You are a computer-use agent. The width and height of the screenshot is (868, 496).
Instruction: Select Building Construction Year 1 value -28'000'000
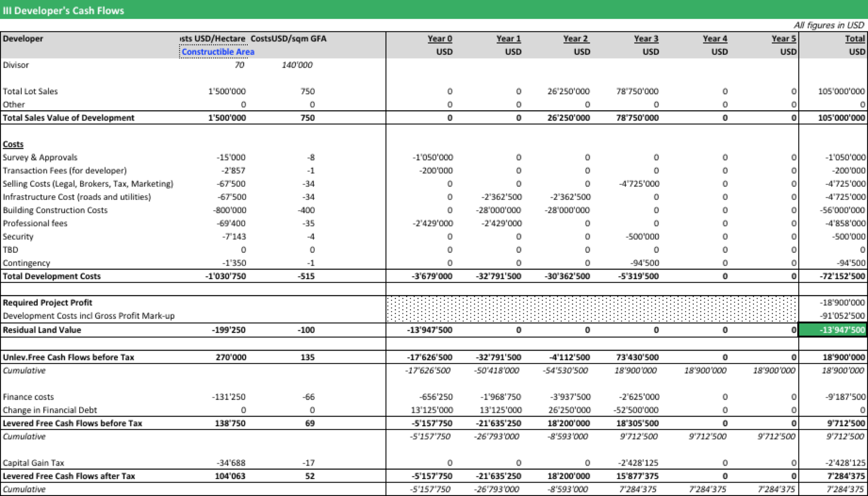pos(498,210)
